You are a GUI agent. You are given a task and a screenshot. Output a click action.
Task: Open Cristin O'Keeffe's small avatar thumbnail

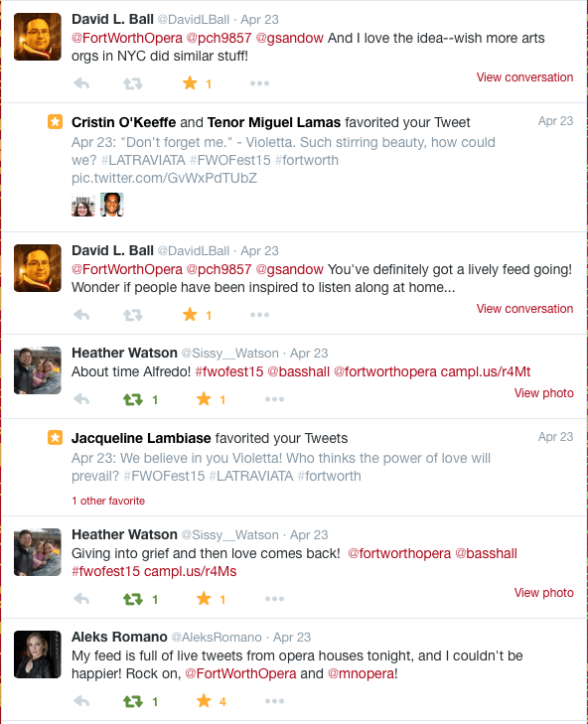[x=83, y=205]
